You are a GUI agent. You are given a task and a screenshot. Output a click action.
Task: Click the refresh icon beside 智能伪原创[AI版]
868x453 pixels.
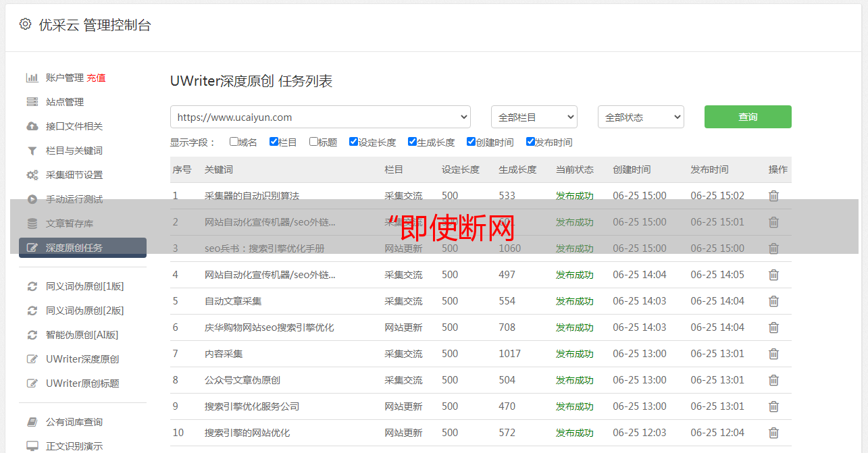32,335
